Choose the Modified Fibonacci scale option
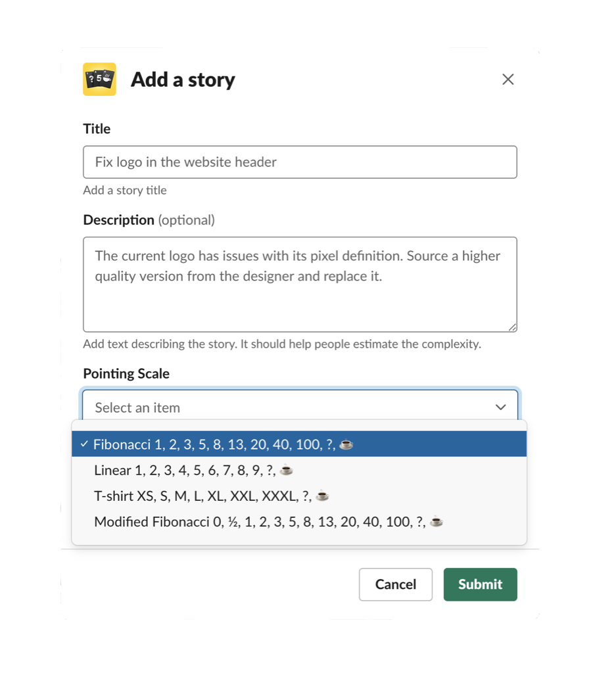 coord(261,522)
